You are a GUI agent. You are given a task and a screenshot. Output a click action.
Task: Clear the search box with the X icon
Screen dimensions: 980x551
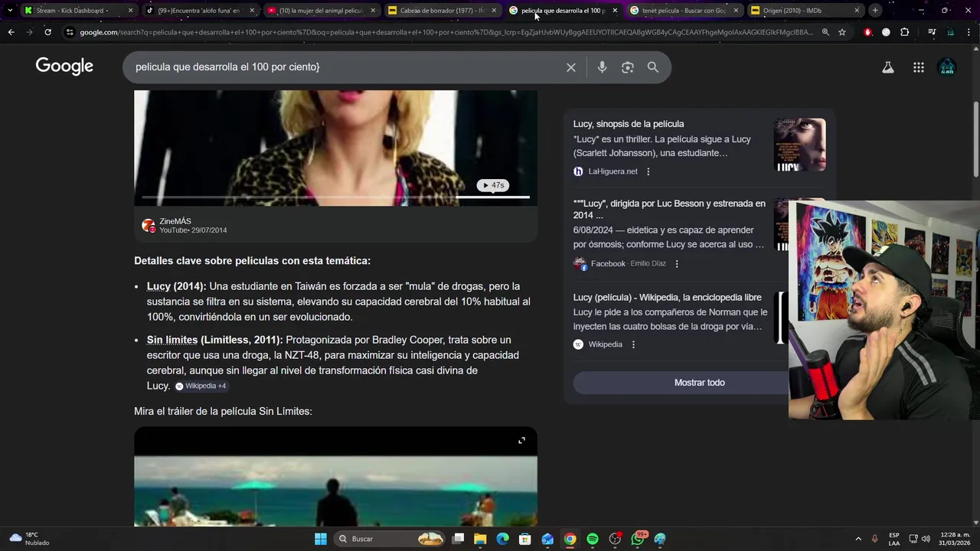click(x=571, y=67)
